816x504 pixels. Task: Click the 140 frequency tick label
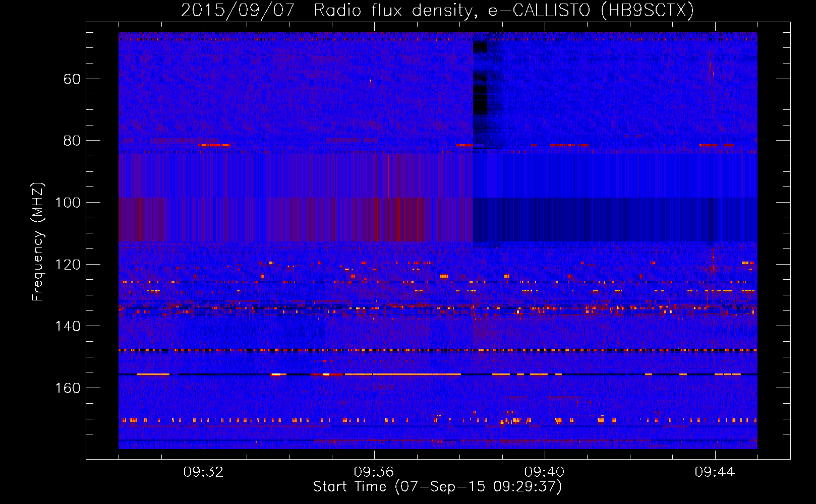pos(68,326)
